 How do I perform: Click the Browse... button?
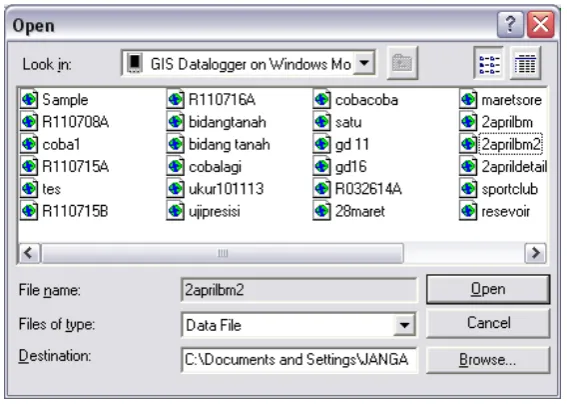(x=488, y=360)
